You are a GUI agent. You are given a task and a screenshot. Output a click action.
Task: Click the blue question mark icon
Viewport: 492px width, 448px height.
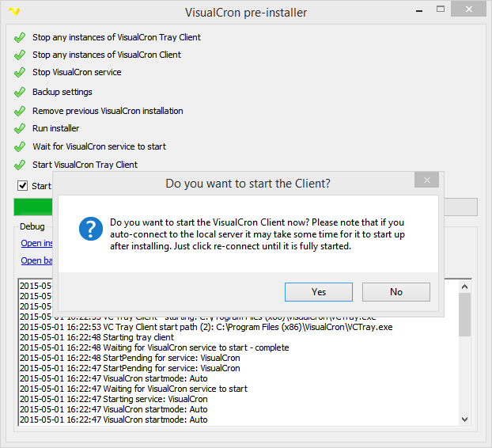tap(91, 230)
